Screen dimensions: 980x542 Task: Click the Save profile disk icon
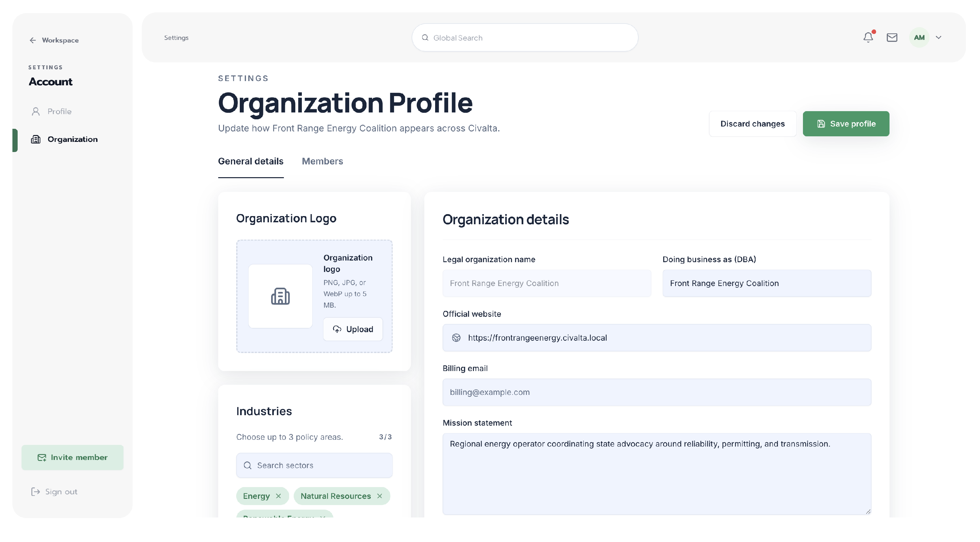(x=821, y=124)
